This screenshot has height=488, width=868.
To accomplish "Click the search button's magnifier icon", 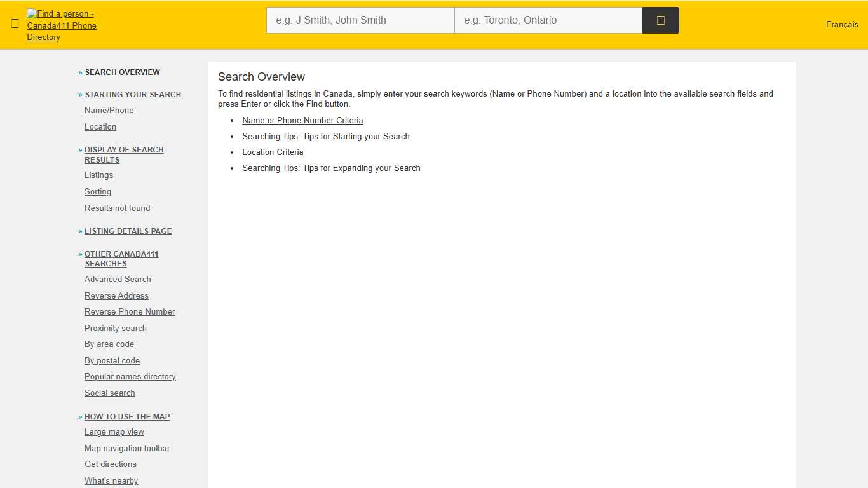I will (660, 20).
